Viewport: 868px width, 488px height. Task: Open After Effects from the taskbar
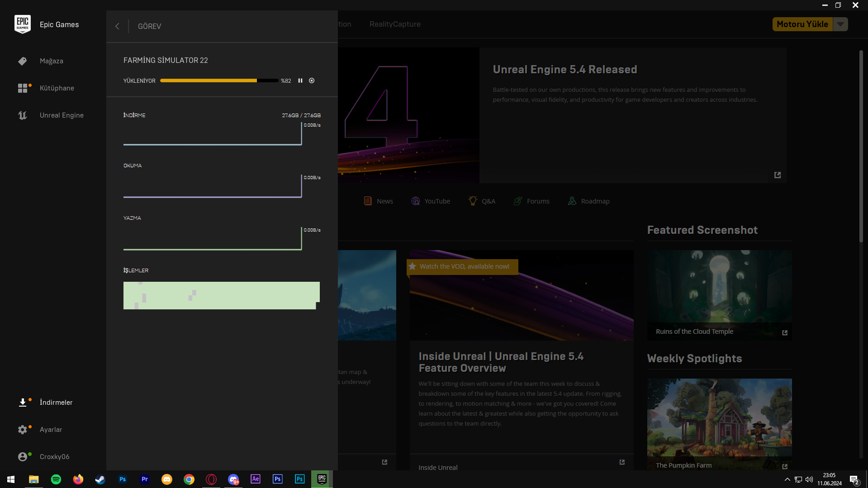pos(256,479)
